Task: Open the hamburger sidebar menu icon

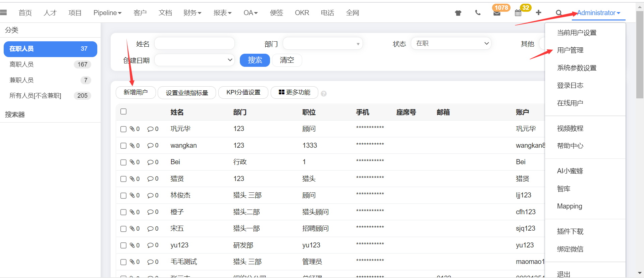Action: click(x=3, y=13)
